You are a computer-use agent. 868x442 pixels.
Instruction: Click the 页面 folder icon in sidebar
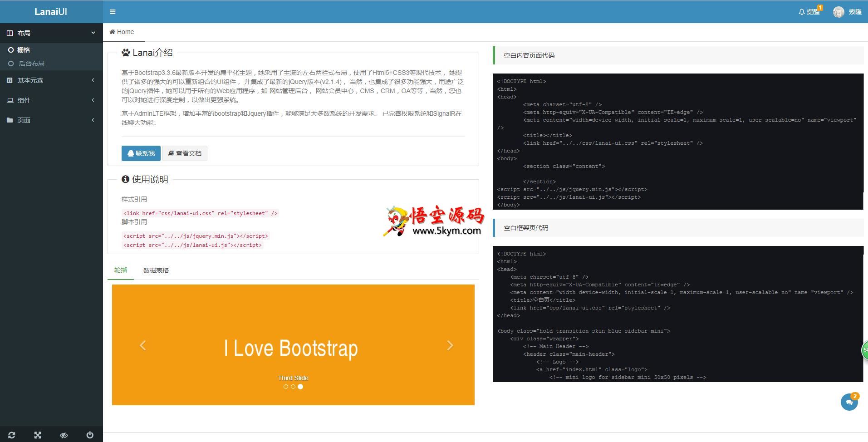click(10, 120)
